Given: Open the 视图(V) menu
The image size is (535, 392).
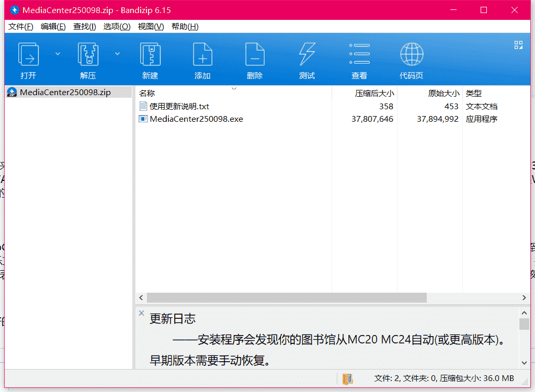Looking at the screenshot, I should (151, 27).
